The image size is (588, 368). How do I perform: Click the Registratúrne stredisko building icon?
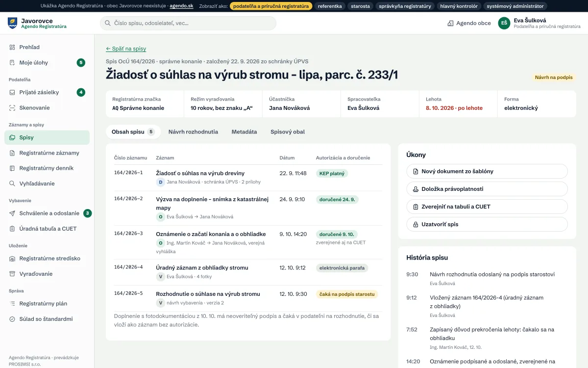12,258
